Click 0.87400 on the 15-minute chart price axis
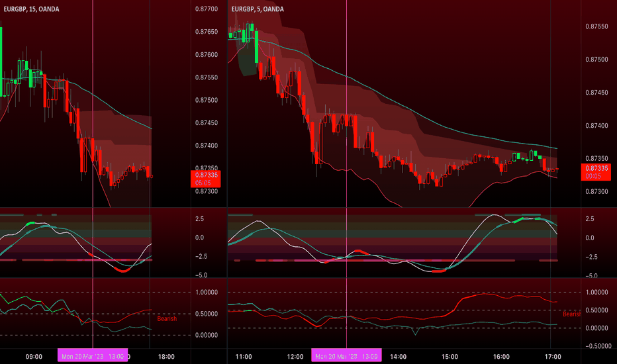This screenshot has height=364, width=617. (206, 146)
